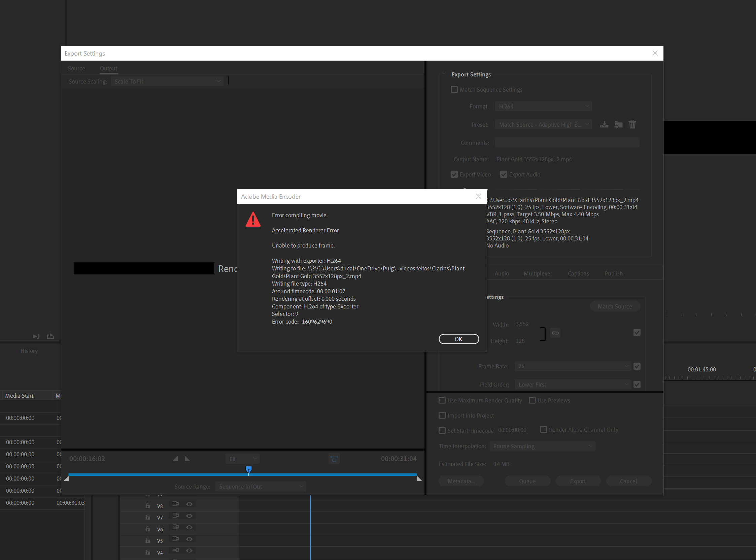This screenshot has width=756, height=560.
Task: Click the Set Out Point marker icon
Action: coord(187,459)
